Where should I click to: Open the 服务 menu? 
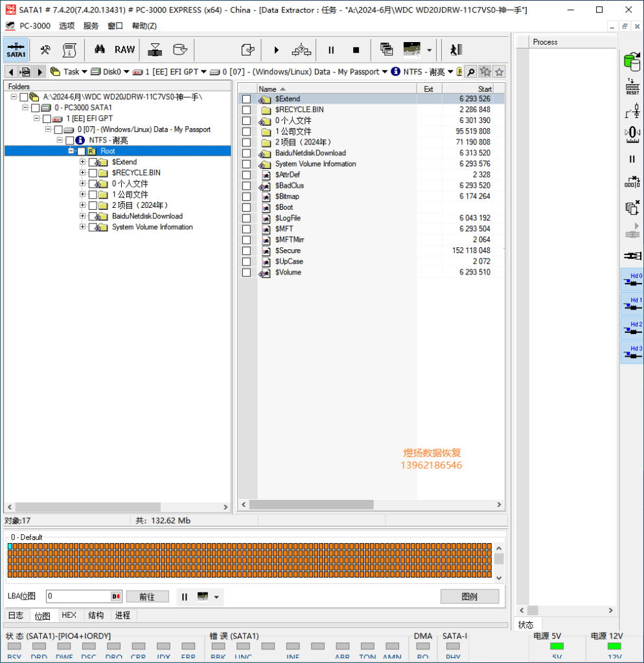point(91,26)
